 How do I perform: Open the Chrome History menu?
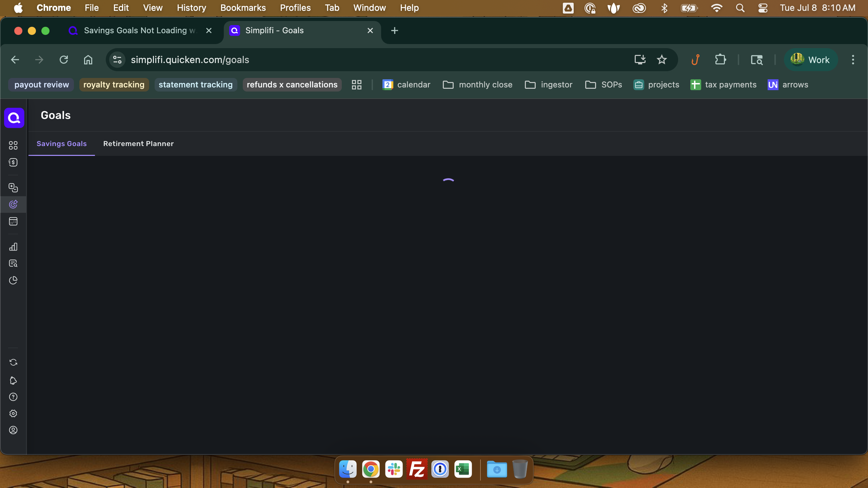[x=191, y=8]
